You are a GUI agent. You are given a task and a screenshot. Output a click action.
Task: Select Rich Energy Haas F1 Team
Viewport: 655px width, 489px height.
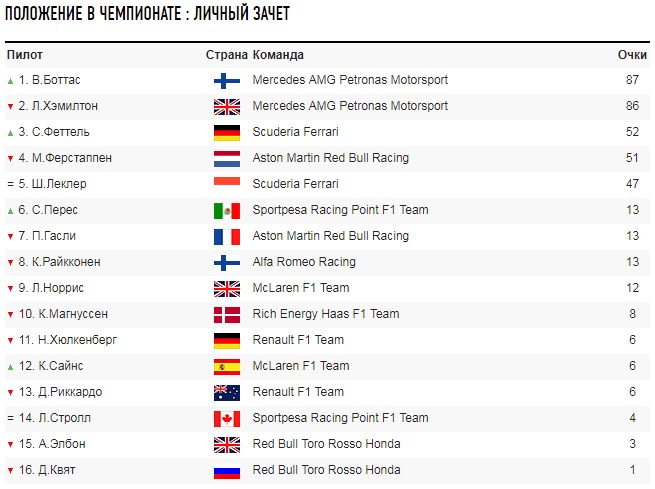point(325,314)
